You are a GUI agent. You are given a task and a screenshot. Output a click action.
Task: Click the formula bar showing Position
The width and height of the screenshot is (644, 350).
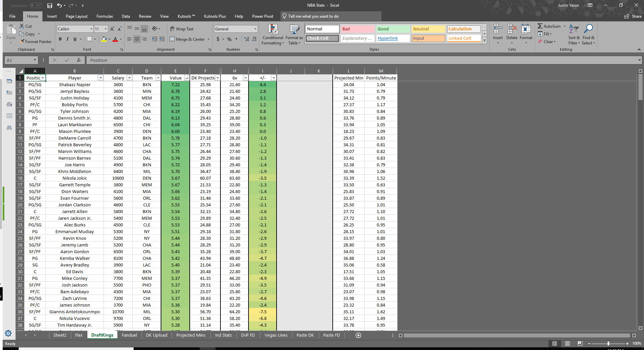pos(364,60)
